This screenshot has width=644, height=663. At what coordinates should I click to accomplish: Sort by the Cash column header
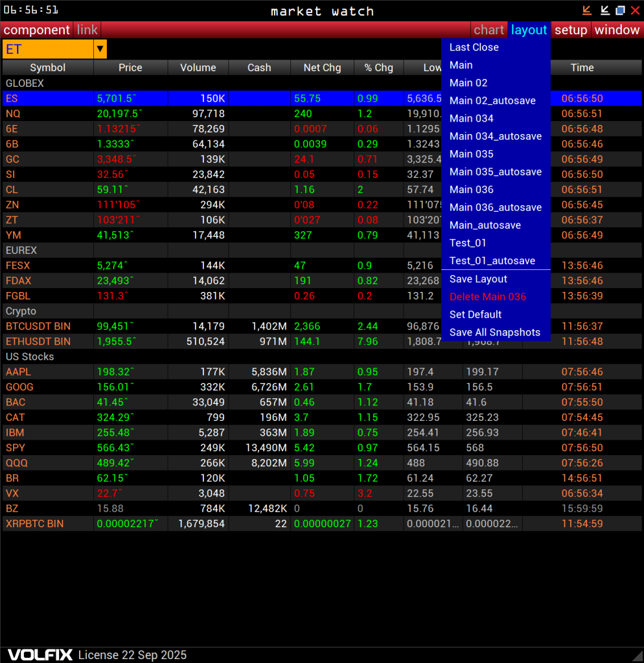259,67
